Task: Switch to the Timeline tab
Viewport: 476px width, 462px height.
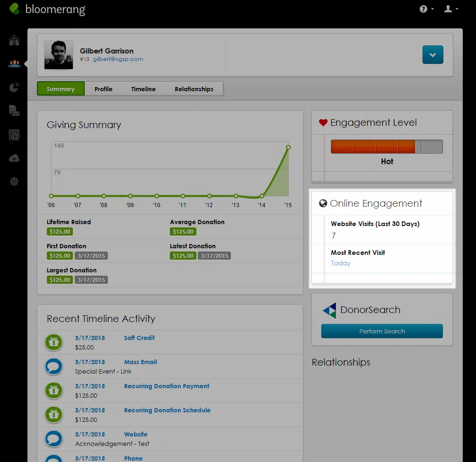Action: coord(143,89)
